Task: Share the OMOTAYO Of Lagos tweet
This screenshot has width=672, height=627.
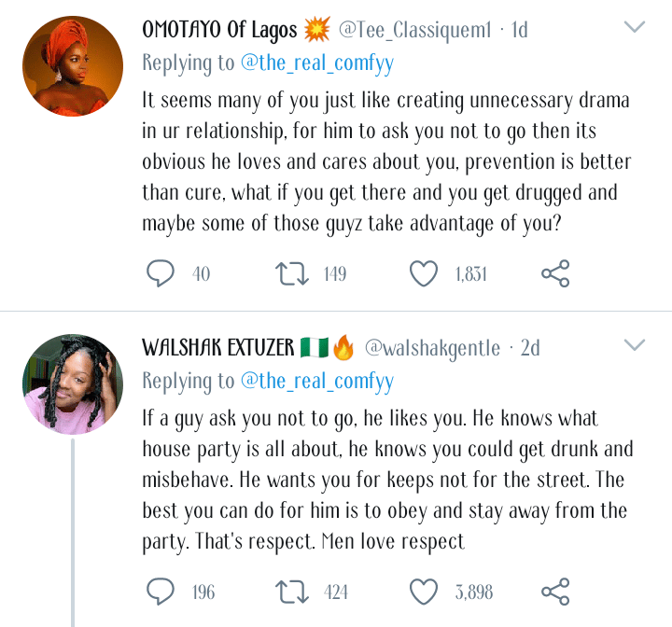Action: [555, 273]
